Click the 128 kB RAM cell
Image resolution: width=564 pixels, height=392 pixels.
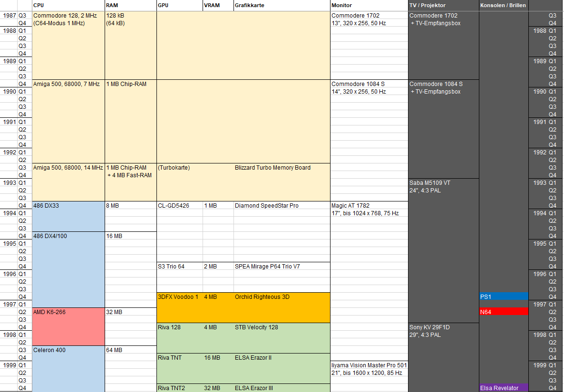tap(131, 16)
